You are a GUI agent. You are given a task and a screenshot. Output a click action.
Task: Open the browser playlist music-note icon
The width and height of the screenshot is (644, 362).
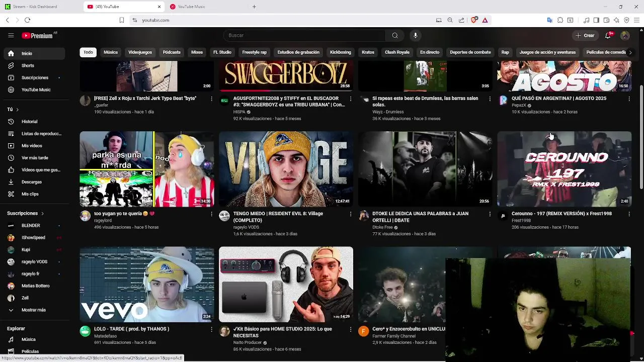click(586, 20)
